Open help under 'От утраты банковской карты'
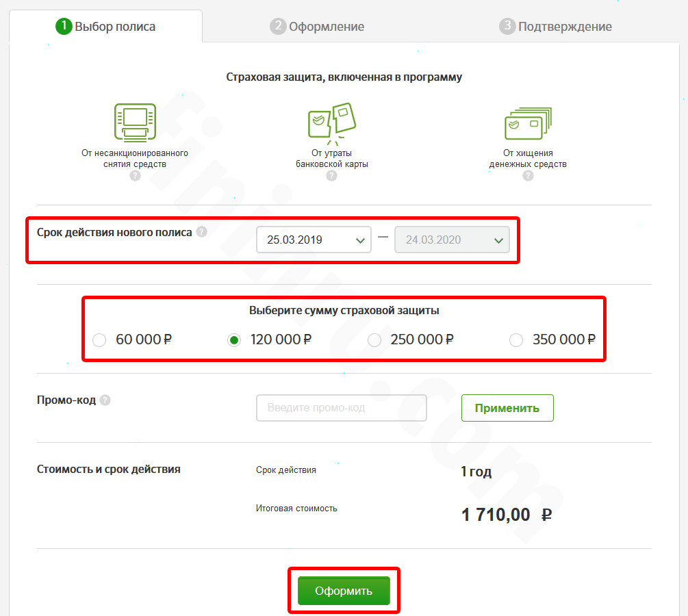688x616 pixels. 332,176
